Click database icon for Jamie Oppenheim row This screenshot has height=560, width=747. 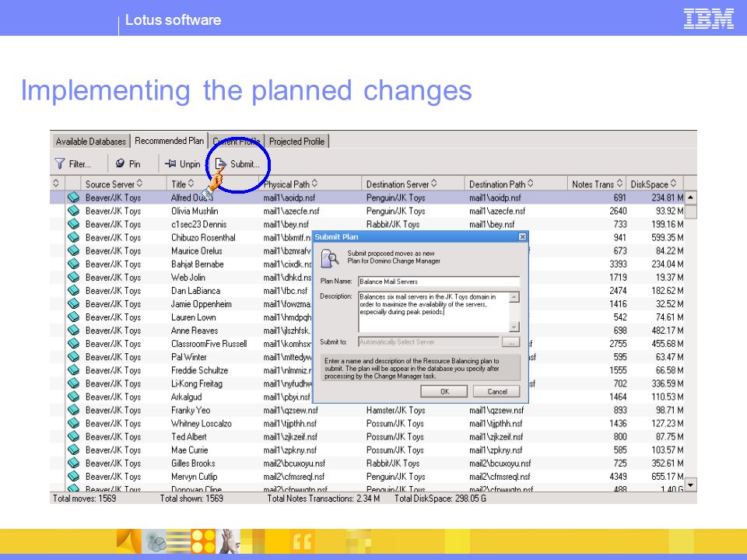(73, 304)
